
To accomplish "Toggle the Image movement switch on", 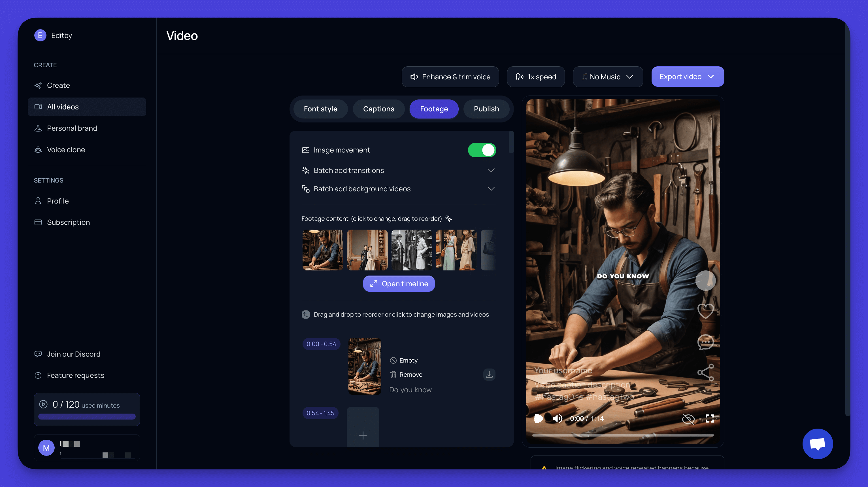I will pos(482,150).
